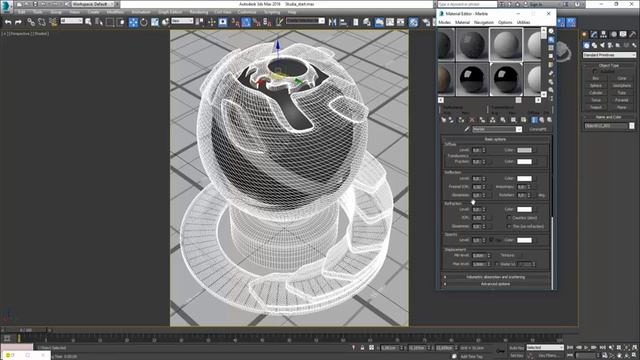Click the Sphere primitive button
This screenshot has width=640, height=360.
click(596, 86)
